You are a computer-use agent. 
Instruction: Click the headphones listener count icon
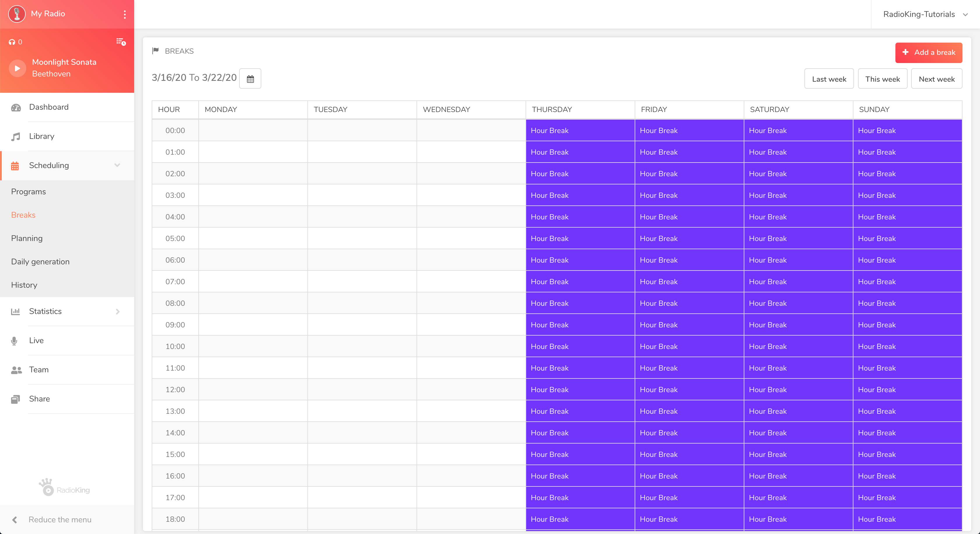click(x=12, y=42)
